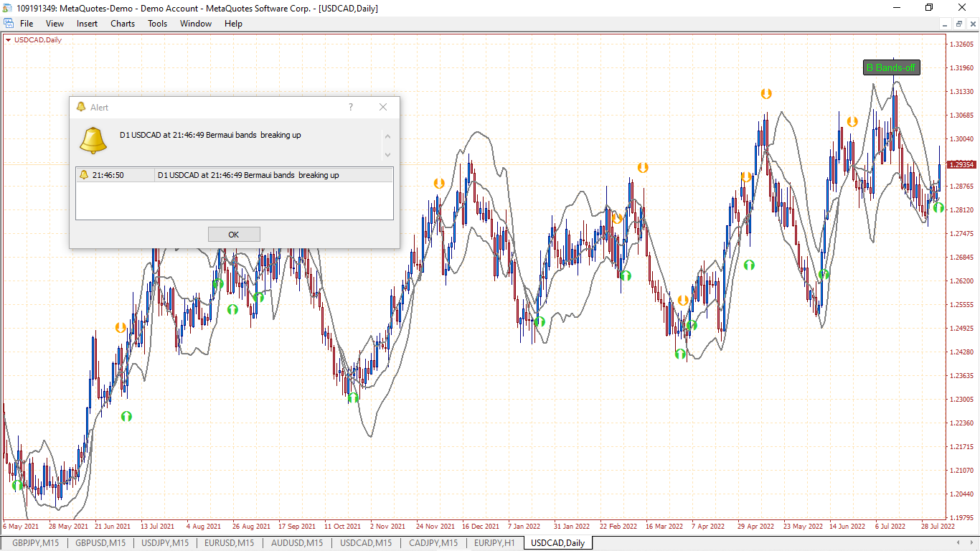Open the Insert menu

(87, 24)
